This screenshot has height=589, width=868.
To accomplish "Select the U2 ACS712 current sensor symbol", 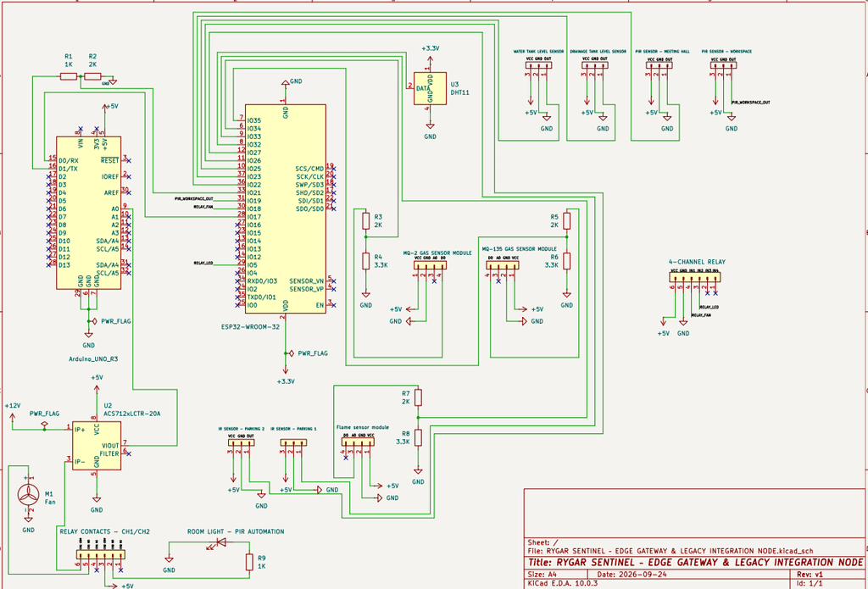I will coord(97,445).
